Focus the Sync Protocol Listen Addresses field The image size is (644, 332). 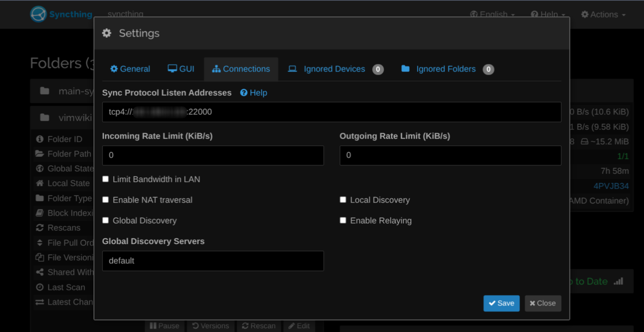332,112
